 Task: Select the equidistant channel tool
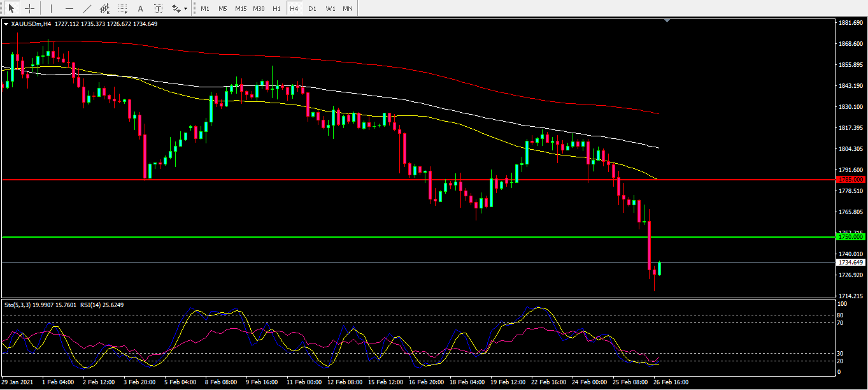(x=105, y=8)
